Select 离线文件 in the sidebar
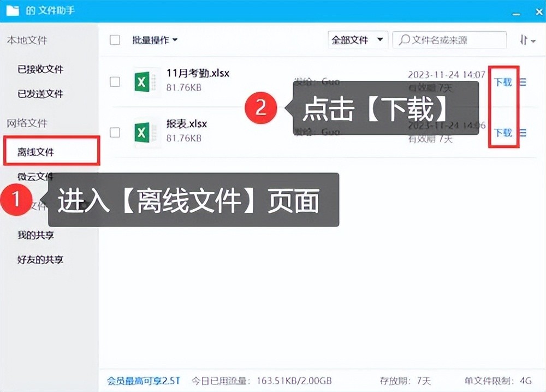The height and width of the screenshot is (392, 546). click(36, 152)
